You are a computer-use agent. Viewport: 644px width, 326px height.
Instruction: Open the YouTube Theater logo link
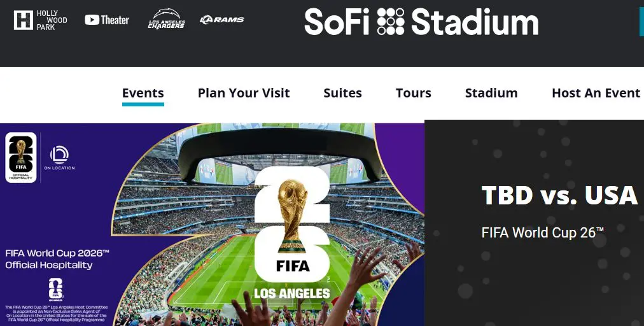click(107, 20)
